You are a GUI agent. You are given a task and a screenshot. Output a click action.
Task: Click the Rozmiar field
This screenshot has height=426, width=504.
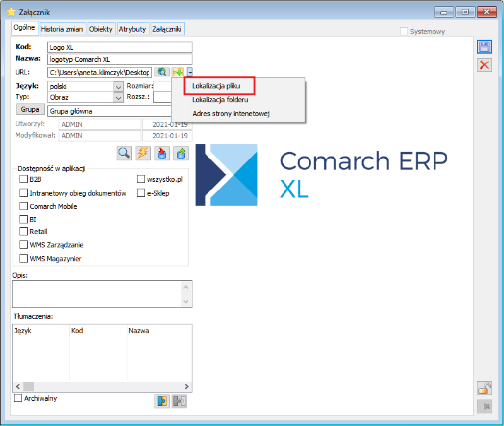(x=162, y=86)
